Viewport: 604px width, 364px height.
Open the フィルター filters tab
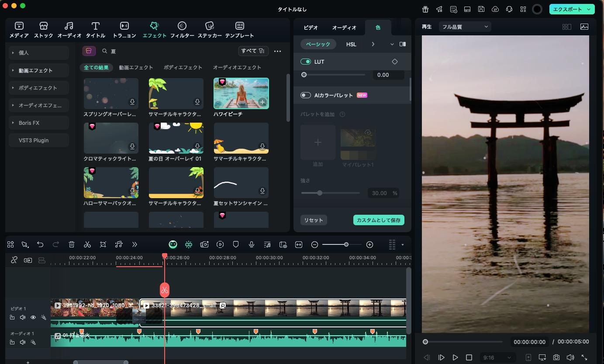(x=182, y=30)
